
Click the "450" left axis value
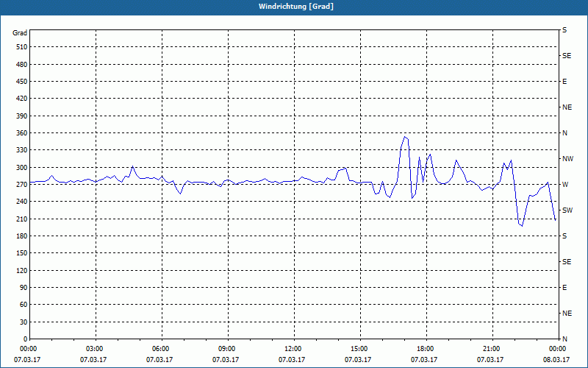pyautogui.click(x=22, y=82)
